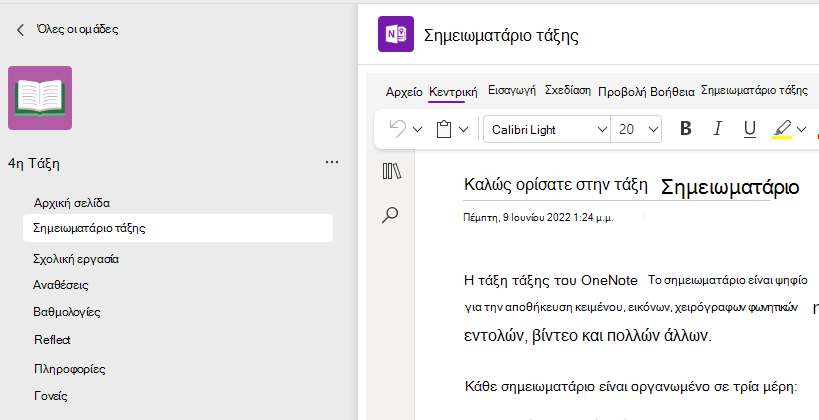Switch to the Σχεδίαση ribbon tab
The width and height of the screenshot is (819, 420).
click(568, 90)
